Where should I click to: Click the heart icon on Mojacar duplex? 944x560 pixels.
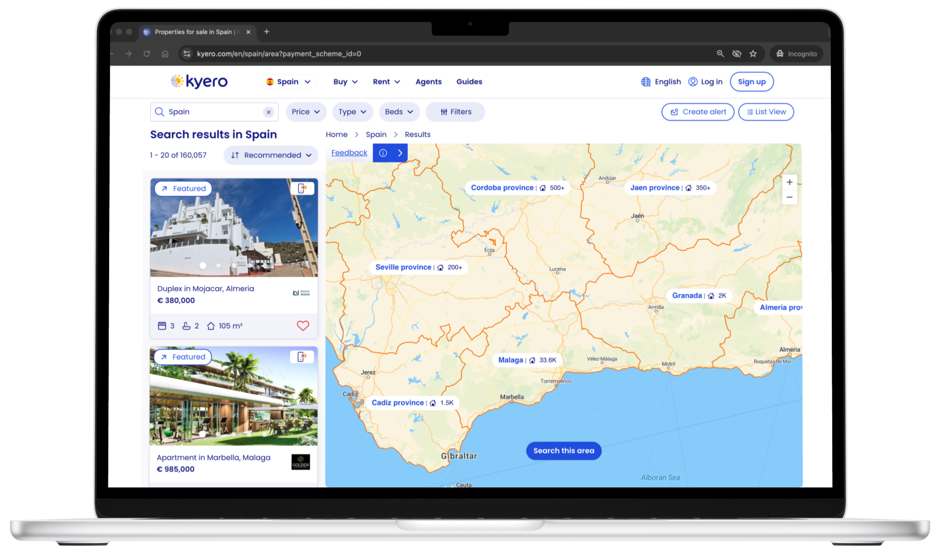click(303, 326)
